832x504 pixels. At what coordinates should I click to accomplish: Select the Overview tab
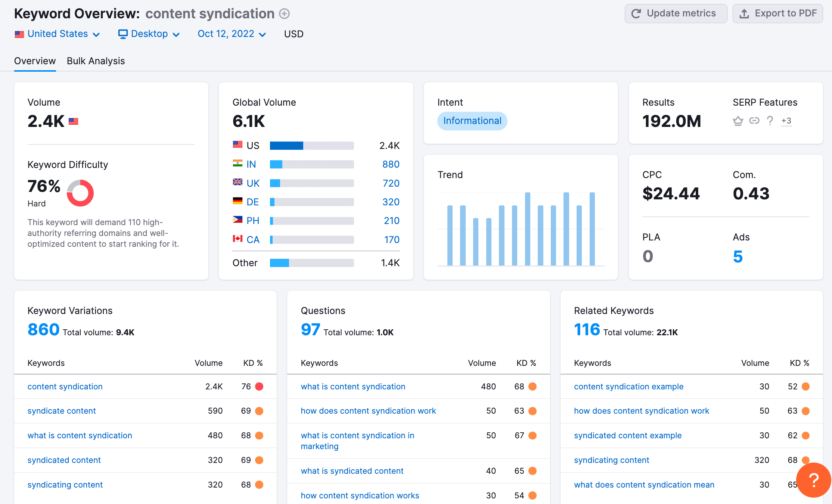pyautogui.click(x=34, y=60)
